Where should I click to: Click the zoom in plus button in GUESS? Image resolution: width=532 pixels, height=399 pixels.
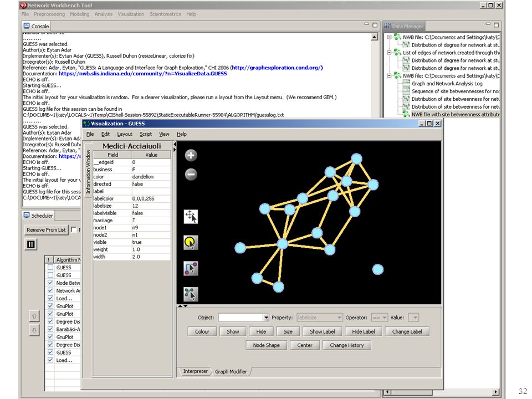pyautogui.click(x=191, y=155)
